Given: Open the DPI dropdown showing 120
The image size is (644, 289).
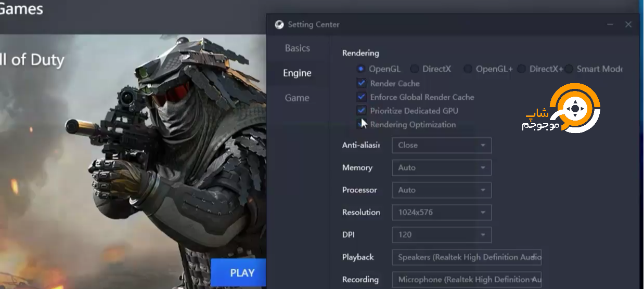Looking at the screenshot, I should pos(442,234).
